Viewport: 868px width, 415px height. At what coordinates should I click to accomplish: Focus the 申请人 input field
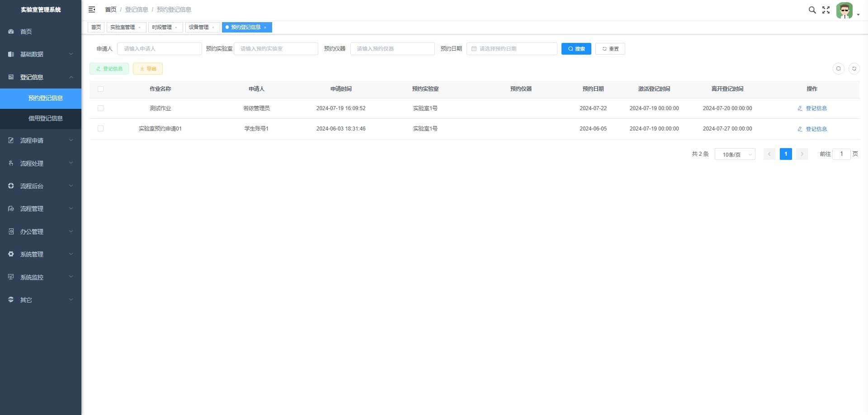(160, 49)
